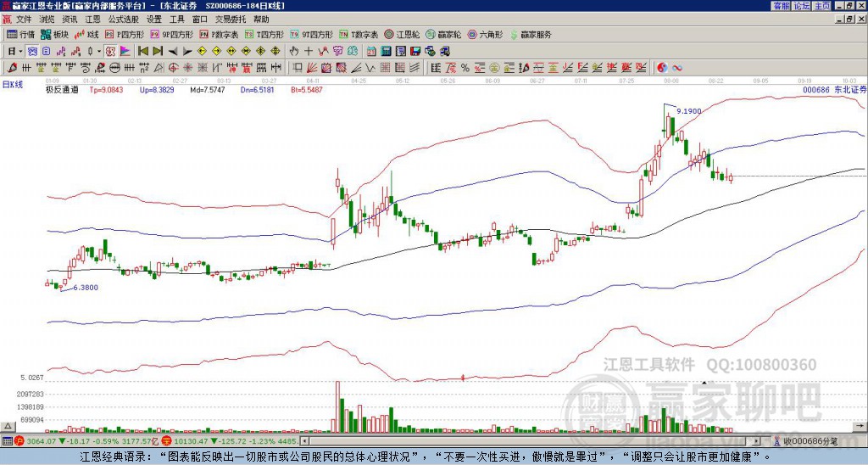Click the black left arrow icon
The width and height of the screenshot is (868, 465).
[173, 52]
